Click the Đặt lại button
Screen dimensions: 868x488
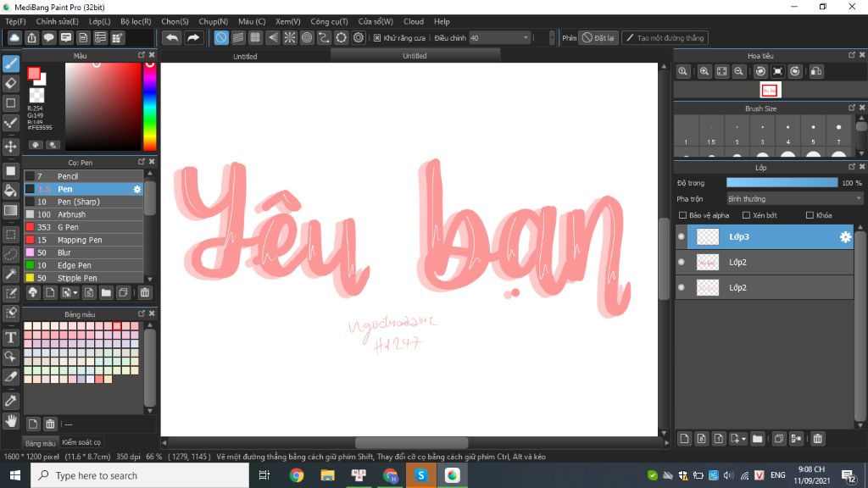[598, 37]
